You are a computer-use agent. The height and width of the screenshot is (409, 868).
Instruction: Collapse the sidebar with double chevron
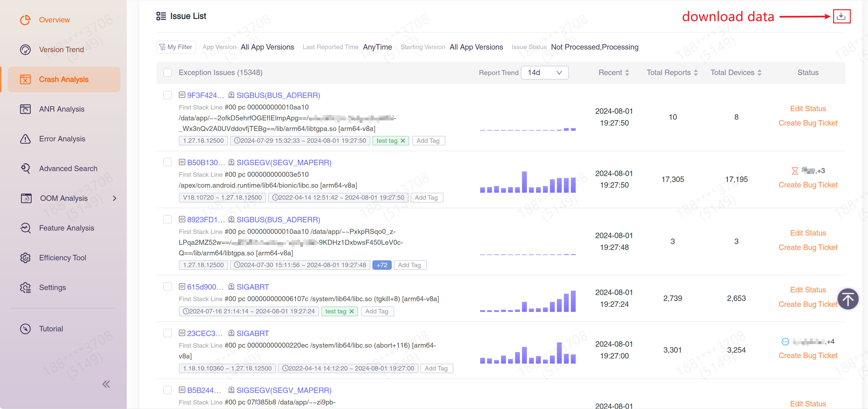click(106, 384)
